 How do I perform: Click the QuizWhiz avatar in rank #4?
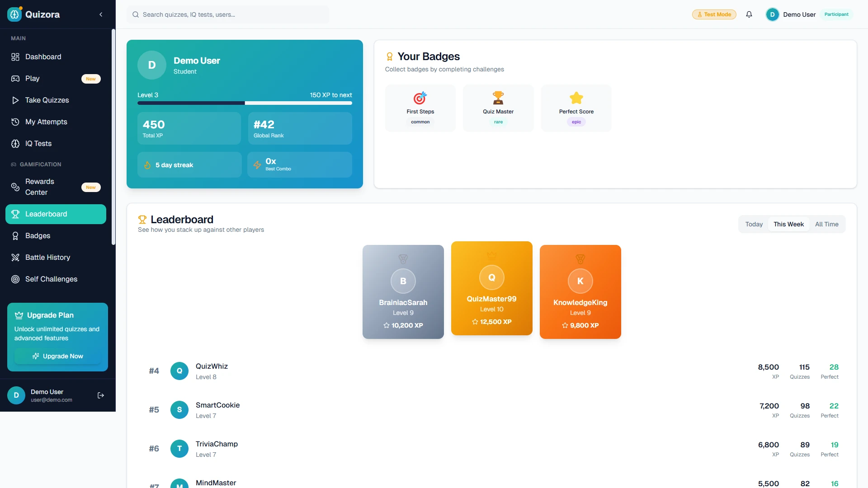point(179,371)
